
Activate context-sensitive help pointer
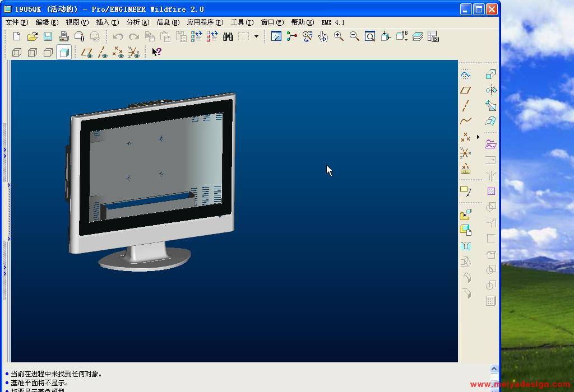click(x=157, y=52)
